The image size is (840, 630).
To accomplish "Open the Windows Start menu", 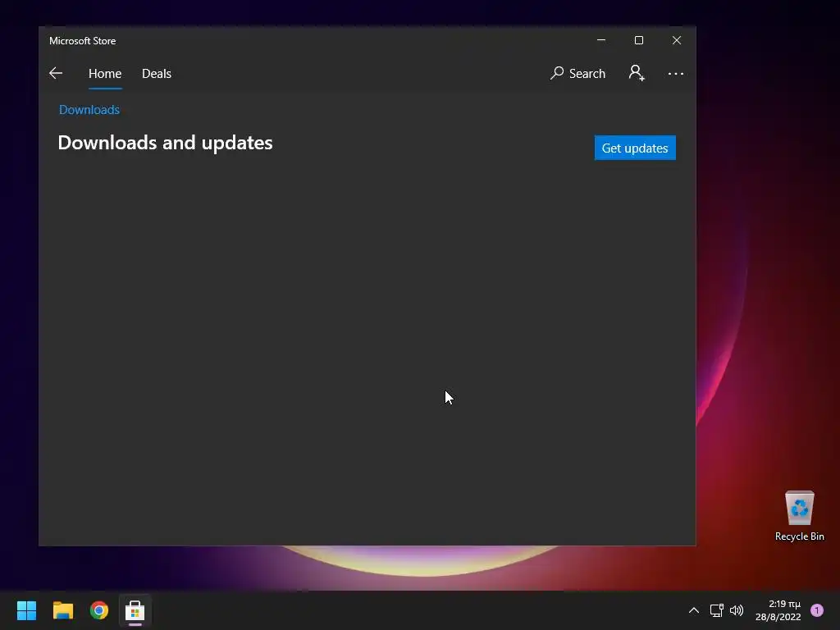I will point(27,610).
